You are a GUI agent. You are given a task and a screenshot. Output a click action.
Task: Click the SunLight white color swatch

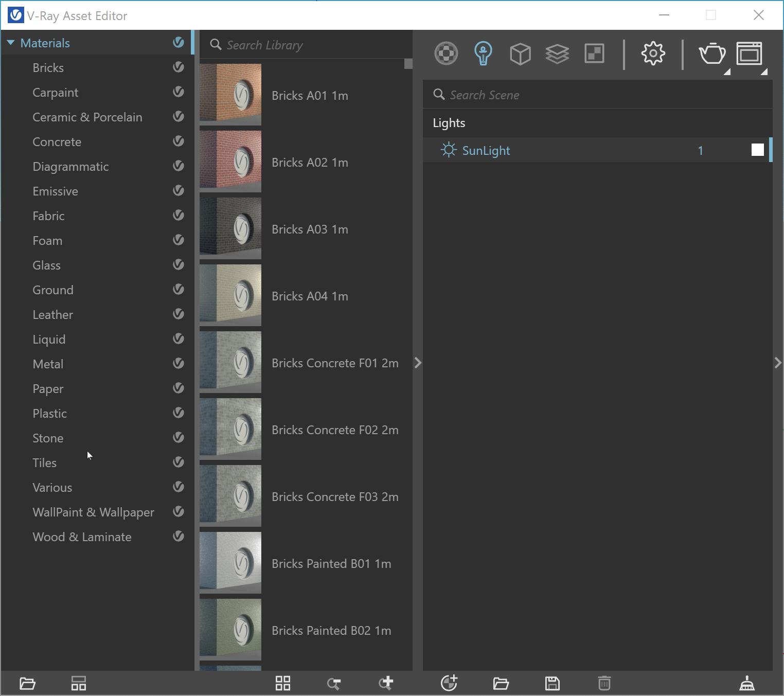[x=757, y=150]
